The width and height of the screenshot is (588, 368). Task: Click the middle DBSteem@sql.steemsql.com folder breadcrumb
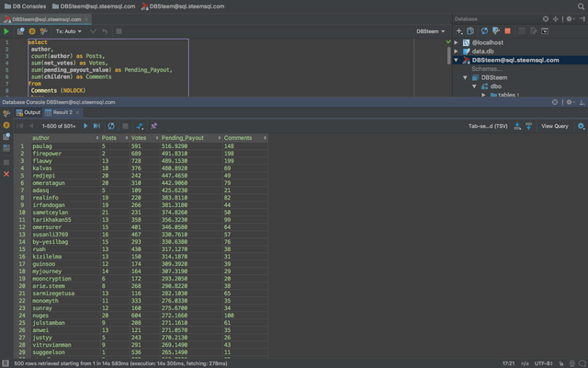(x=94, y=6)
